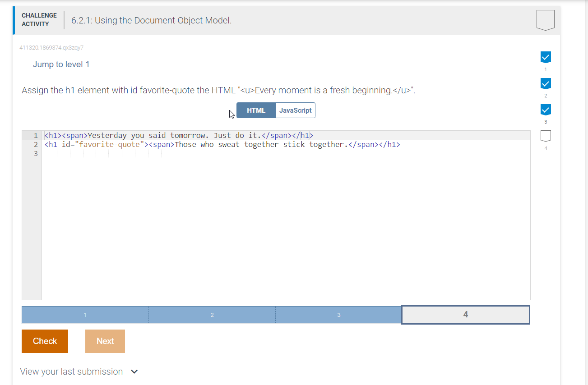Click line number 3 in the gutter
Viewport: 588px width, 385px height.
pos(36,153)
